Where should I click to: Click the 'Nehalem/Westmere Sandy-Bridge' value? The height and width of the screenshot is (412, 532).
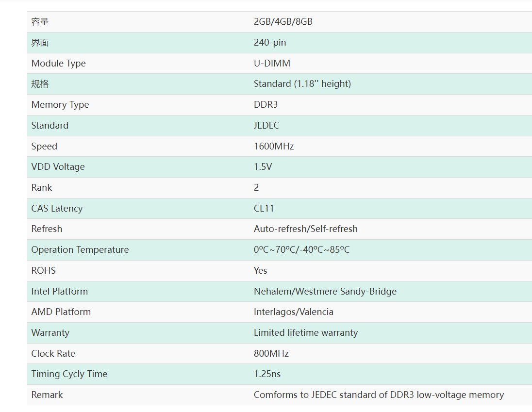point(325,292)
